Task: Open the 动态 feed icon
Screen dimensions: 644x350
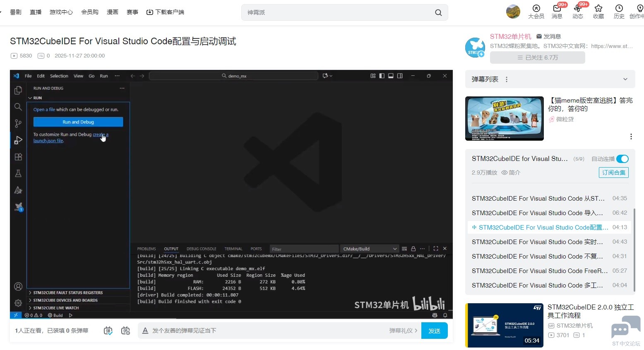Action: (x=578, y=9)
